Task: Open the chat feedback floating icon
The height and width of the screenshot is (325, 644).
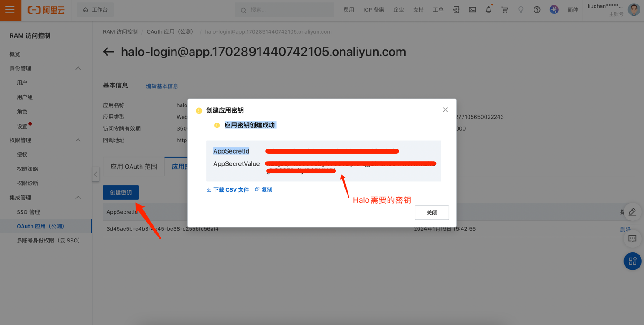Action: (x=632, y=239)
